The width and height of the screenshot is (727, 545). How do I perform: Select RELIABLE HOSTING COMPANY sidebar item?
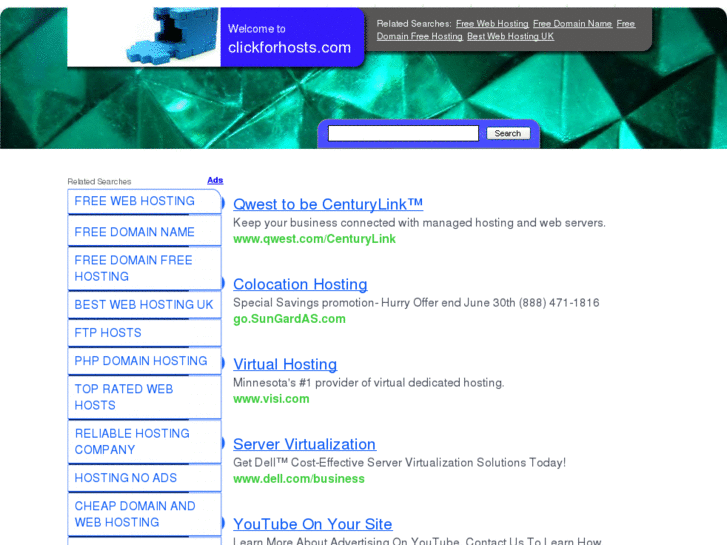coord(144,442)
